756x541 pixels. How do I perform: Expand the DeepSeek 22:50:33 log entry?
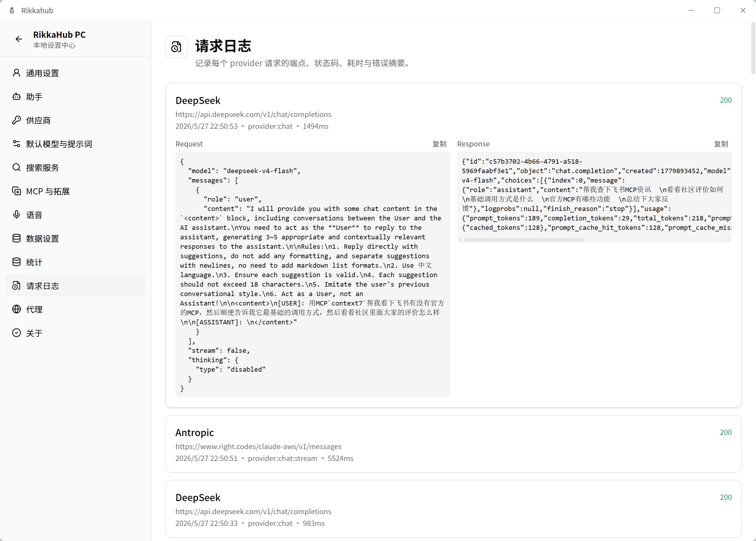click(453, 509)
